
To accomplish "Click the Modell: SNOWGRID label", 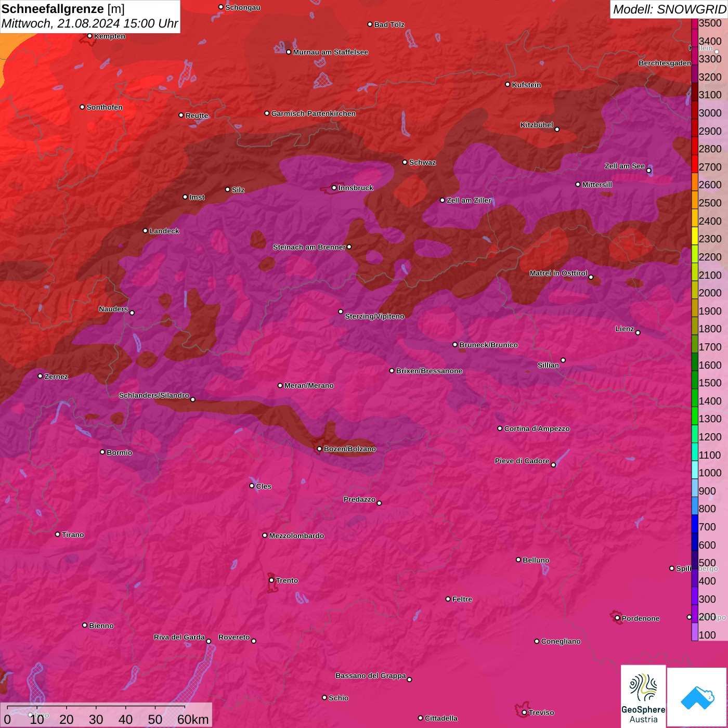I will [x=669, y=9].
